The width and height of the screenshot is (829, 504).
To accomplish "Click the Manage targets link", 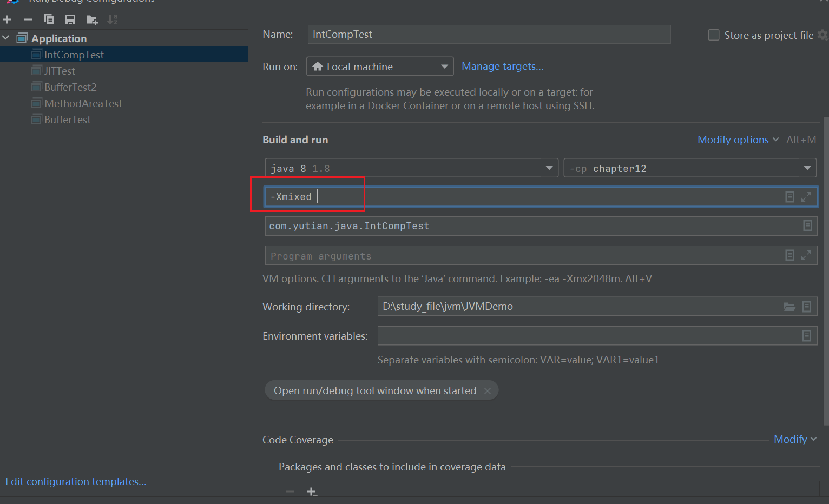I will tap(502, 67).
